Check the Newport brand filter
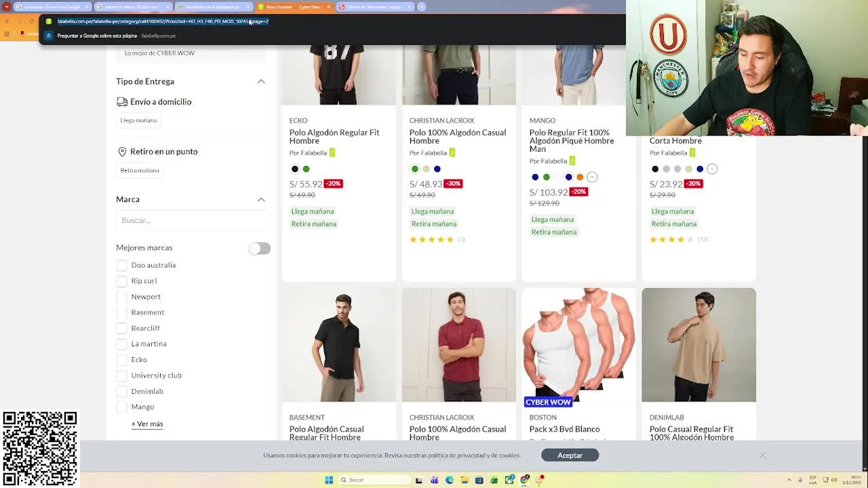 point(121,297)
